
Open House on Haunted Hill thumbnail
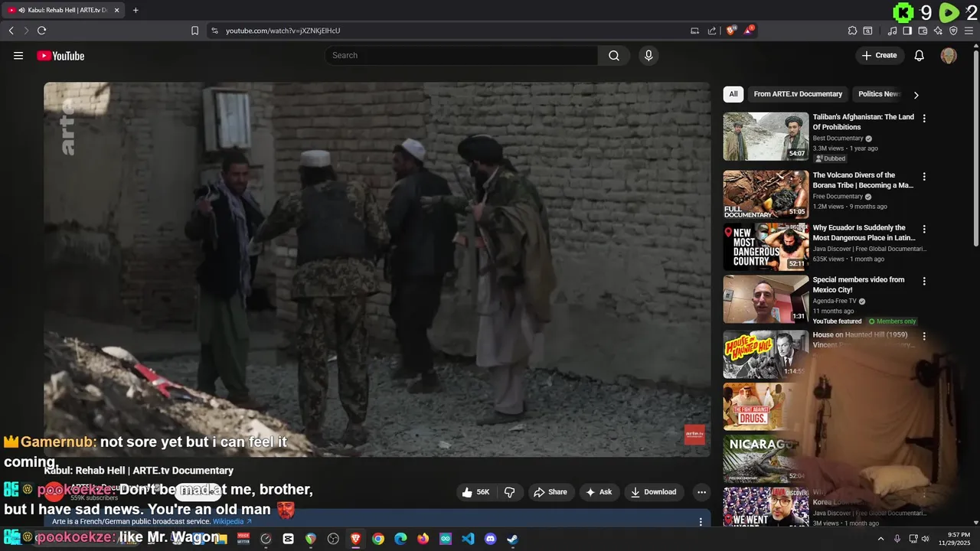click(x=766, y=354)
